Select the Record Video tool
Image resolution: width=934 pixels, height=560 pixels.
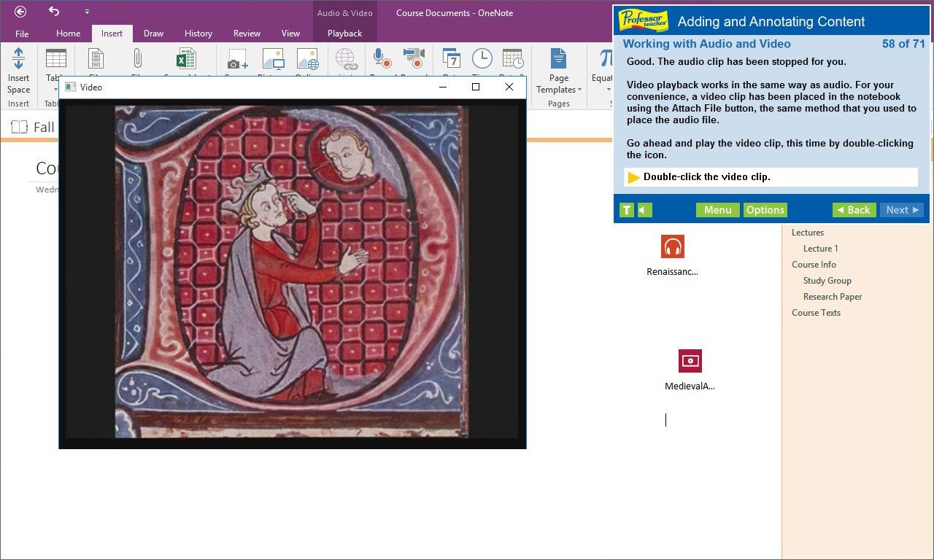coord(414,58)
